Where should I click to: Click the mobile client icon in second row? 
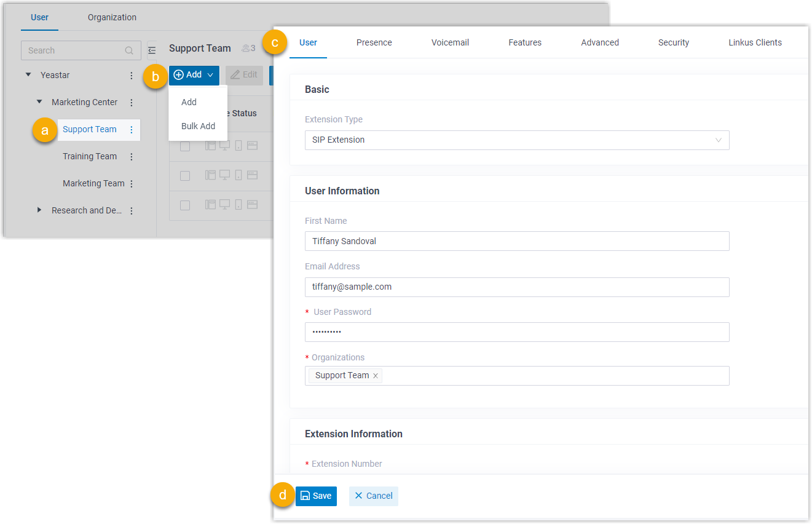coord(238,176)
